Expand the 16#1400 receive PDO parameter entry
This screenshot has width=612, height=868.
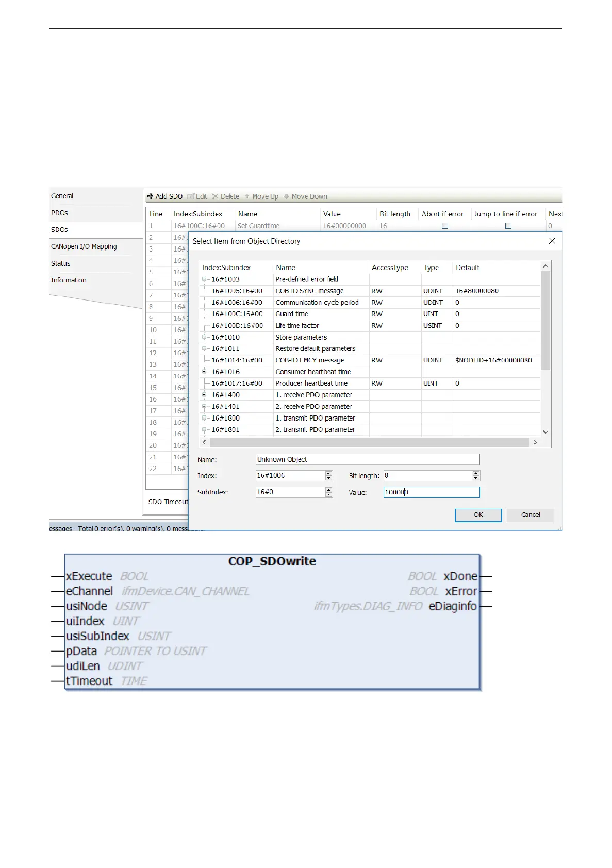click(204, 395)
